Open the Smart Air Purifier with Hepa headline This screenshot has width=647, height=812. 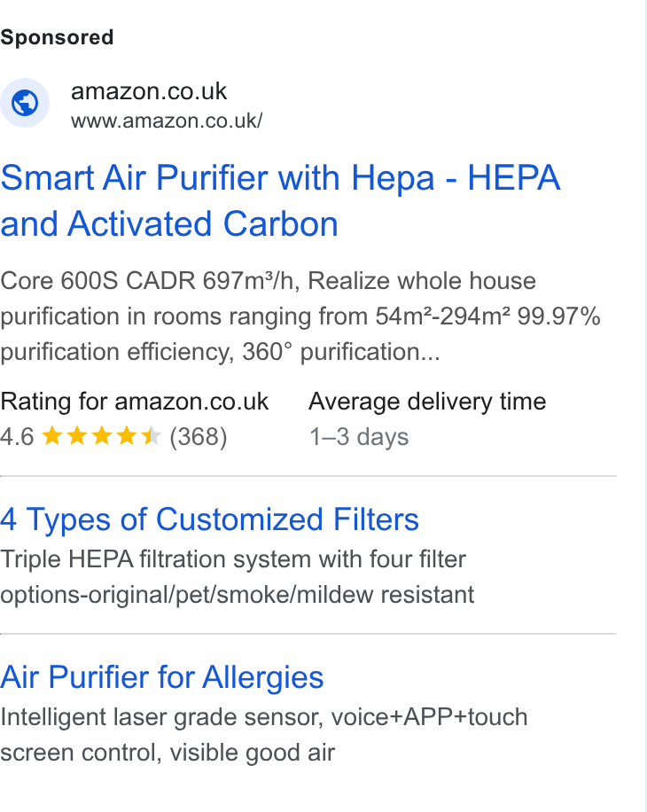pyautogui.click(x=280, y=200)
